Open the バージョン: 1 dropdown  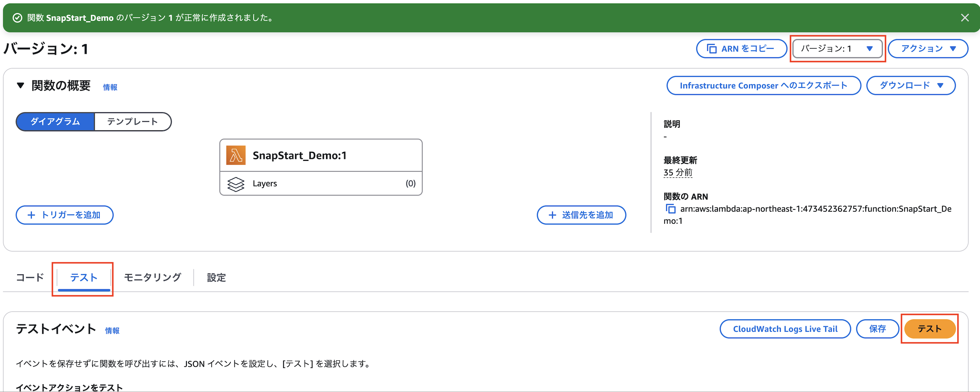[837, 48]
